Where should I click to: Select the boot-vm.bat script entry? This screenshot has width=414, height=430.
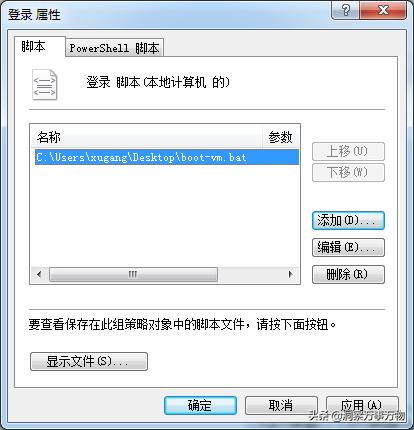pyautogui.click(x=167, y=157)
